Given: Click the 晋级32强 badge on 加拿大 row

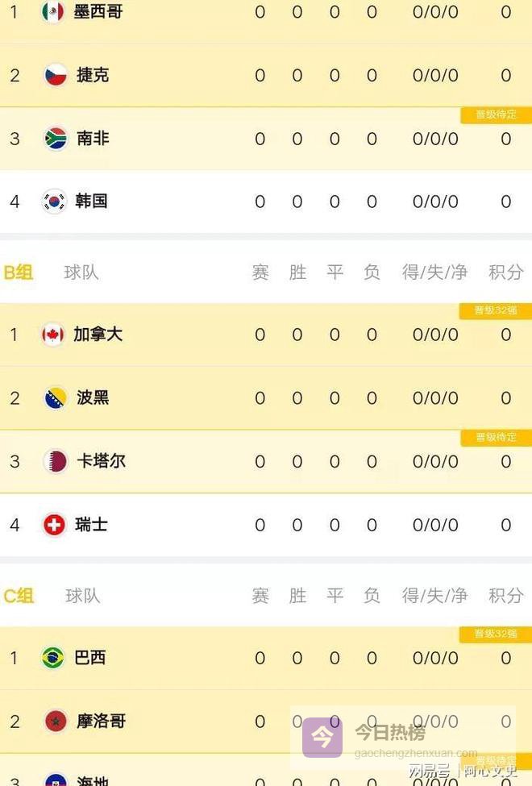Looking at the screenshot, I should coord(496,310).
